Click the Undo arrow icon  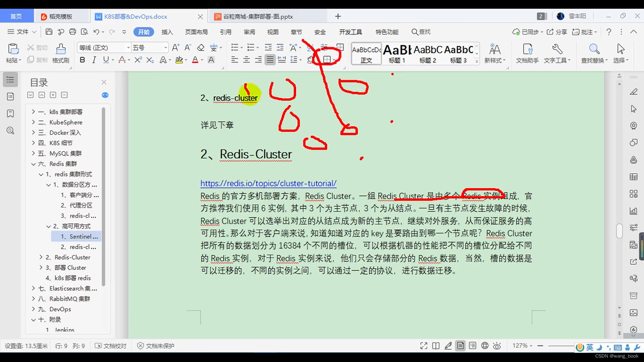[x=96, y=32]
